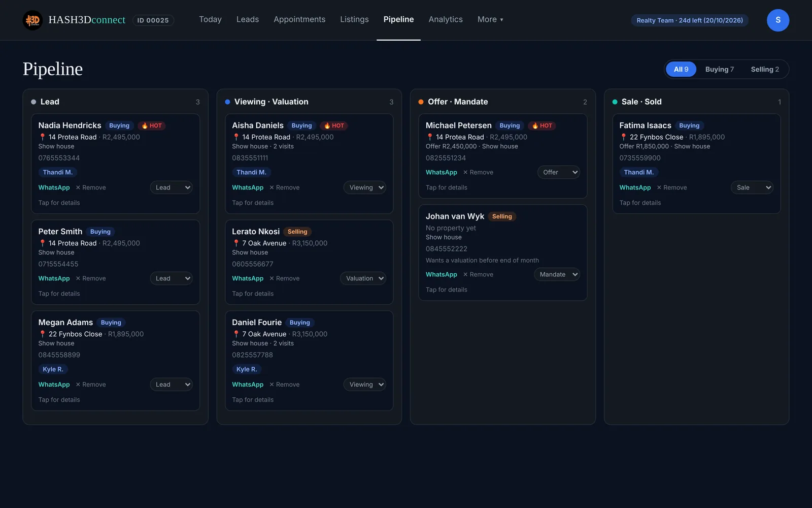Show all 9 pipeline contacts
The width and height of the screenshot is (812, 508).
pyautogui.click(x=681, y=69)
